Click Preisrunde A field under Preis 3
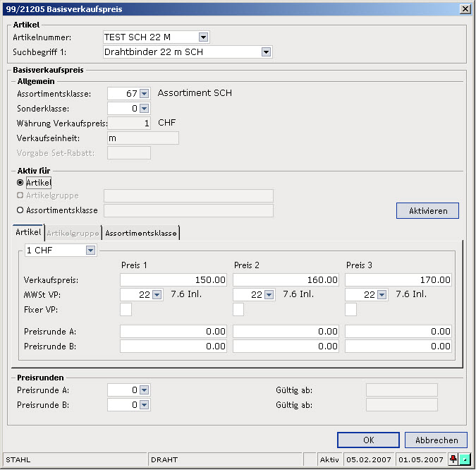 (398, 331)
